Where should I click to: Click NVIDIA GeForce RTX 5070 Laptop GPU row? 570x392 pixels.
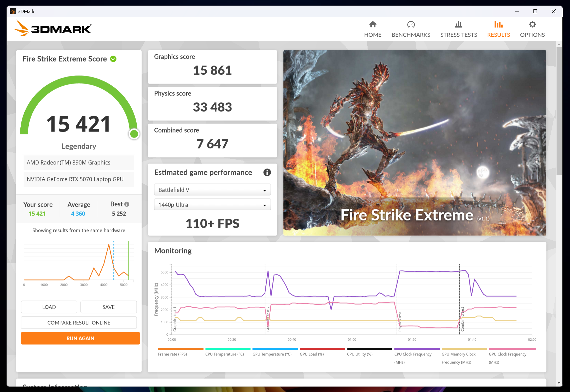(79, 179)
